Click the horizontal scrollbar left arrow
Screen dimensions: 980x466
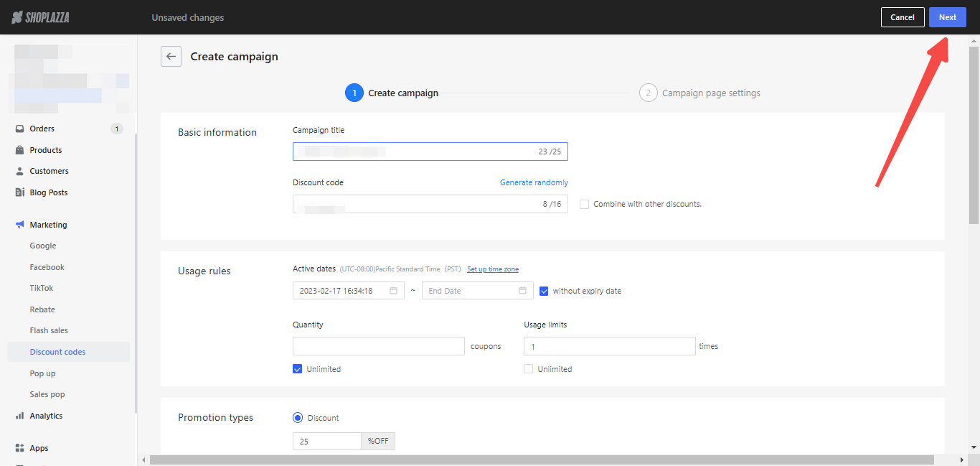click(x=143, y=460)
